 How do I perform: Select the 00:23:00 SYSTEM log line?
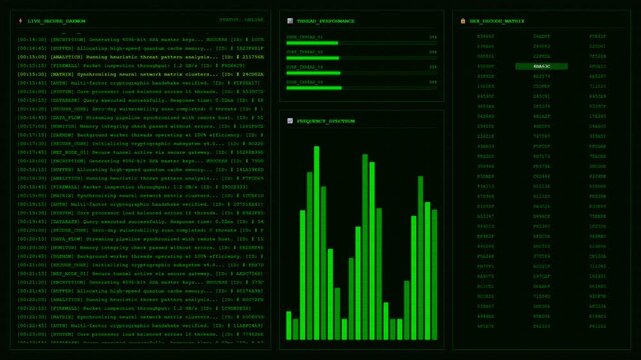tap(141, 334)
